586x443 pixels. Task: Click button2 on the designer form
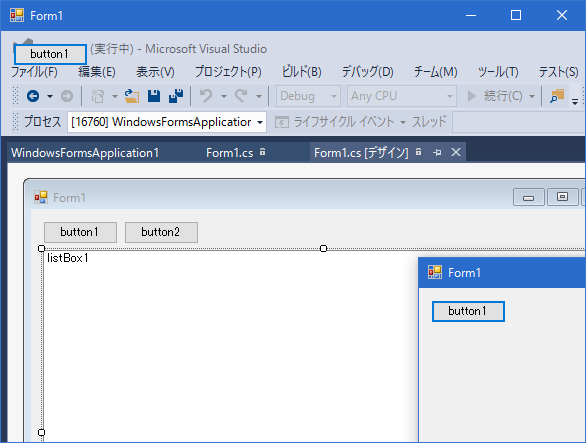[161, 232]
